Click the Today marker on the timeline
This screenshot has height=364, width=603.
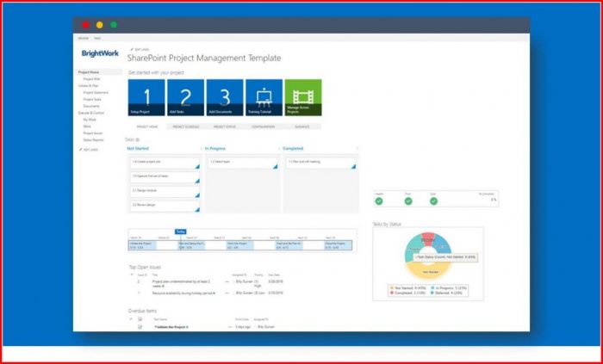click(180, 231)
